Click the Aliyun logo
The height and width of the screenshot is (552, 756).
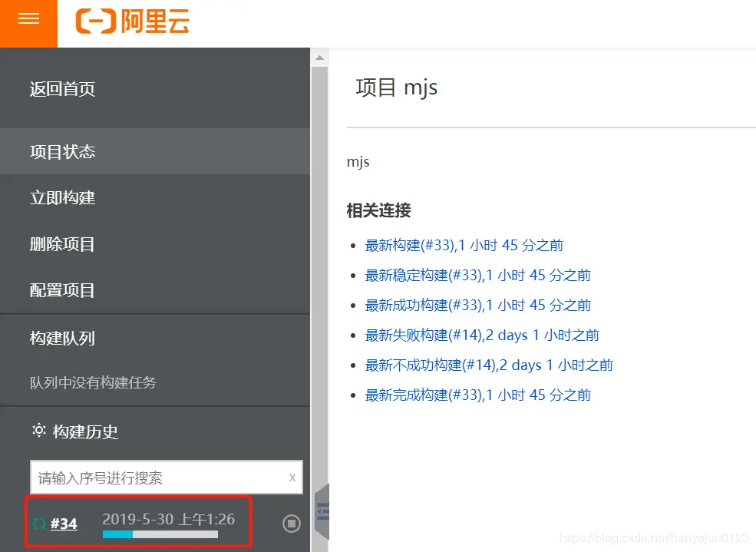click(x=133, y=21)
